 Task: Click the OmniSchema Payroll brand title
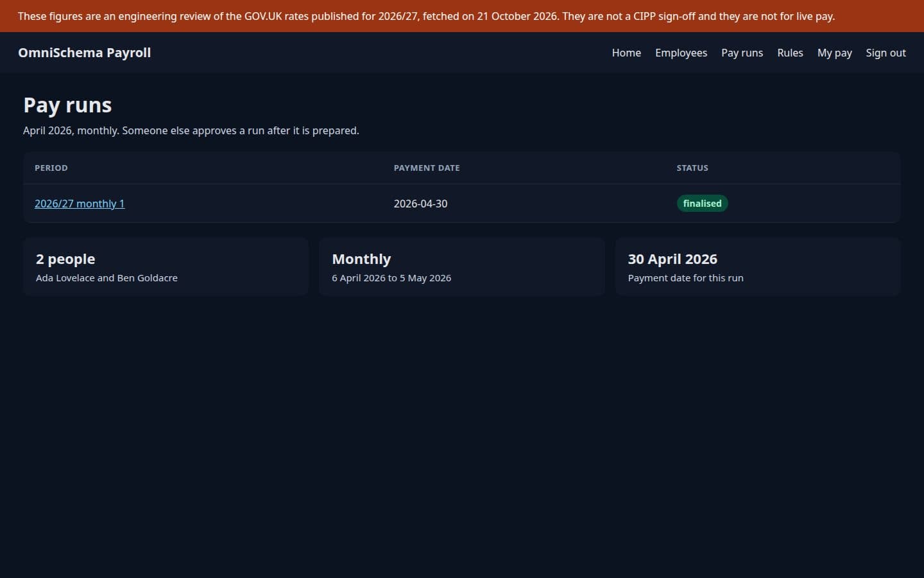pos(85,53)
